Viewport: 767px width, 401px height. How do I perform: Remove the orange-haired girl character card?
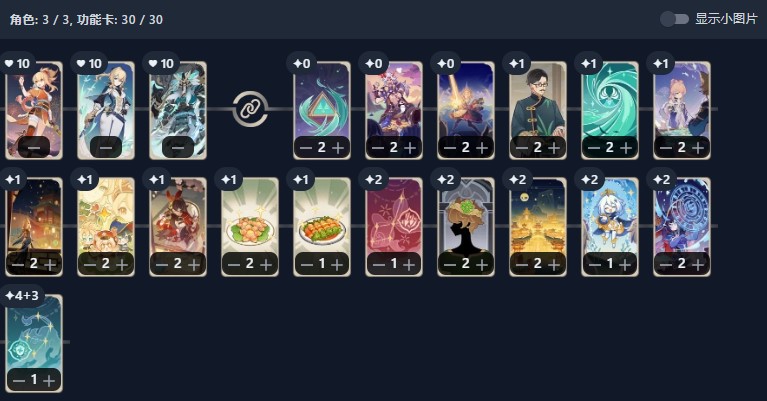[x=34, y=147]
